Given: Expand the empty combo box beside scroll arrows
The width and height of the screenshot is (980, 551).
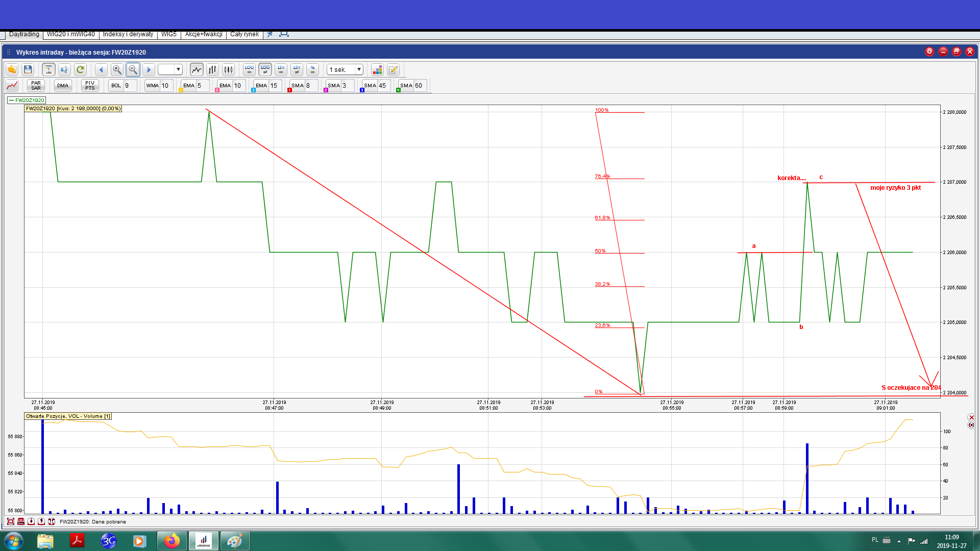Looking at the screenshot, I should tap(178, 70).
